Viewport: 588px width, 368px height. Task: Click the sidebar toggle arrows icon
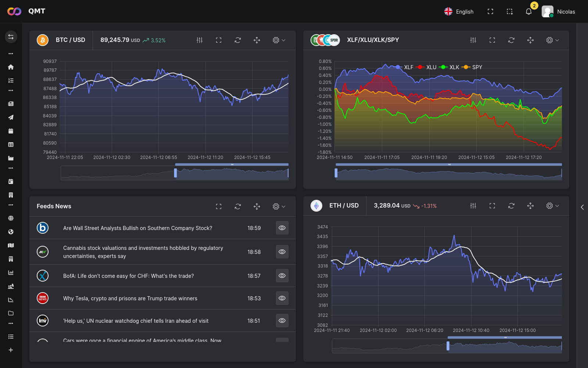(11, 37)
